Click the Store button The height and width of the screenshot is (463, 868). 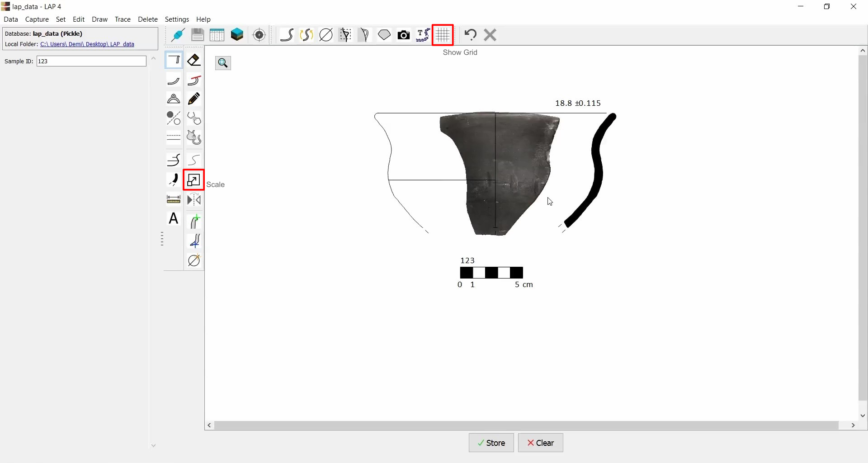[x=491, y=443]
